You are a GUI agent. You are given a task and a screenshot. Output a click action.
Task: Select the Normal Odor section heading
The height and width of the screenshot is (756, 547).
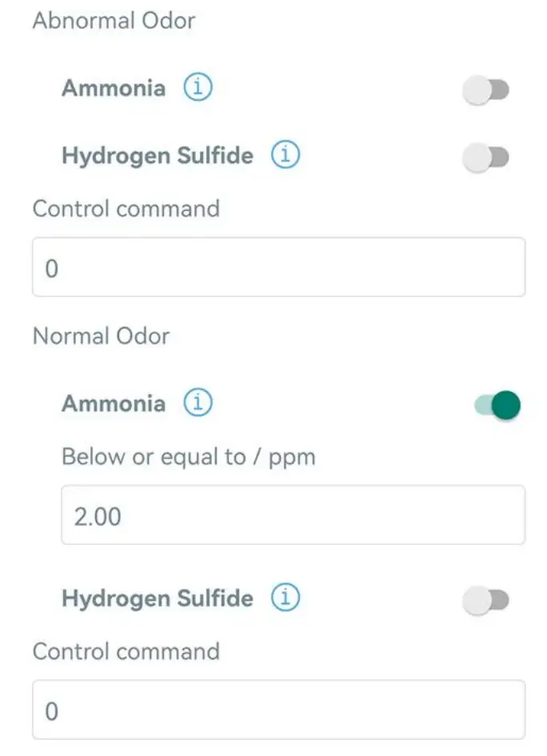(x=100, y=336)
